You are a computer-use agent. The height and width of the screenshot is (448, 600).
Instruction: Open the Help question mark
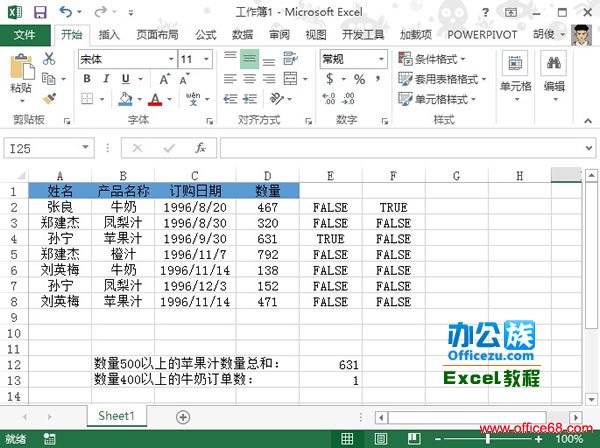(485, 13)
